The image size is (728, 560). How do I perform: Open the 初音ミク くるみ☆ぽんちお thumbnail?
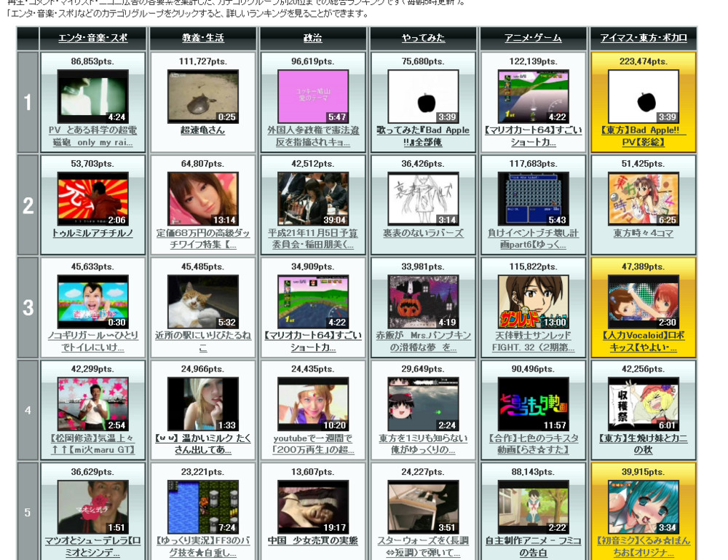pos(644,507)
